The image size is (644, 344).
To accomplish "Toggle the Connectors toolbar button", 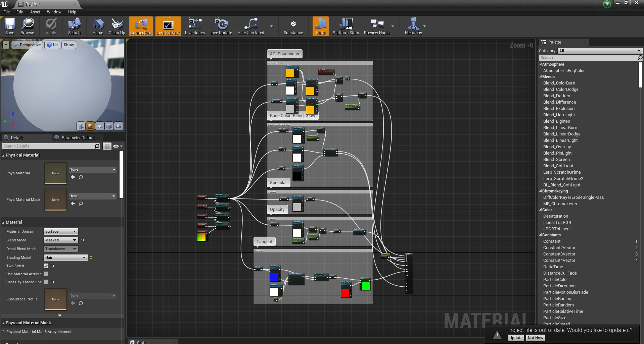I will coord(141,26).
